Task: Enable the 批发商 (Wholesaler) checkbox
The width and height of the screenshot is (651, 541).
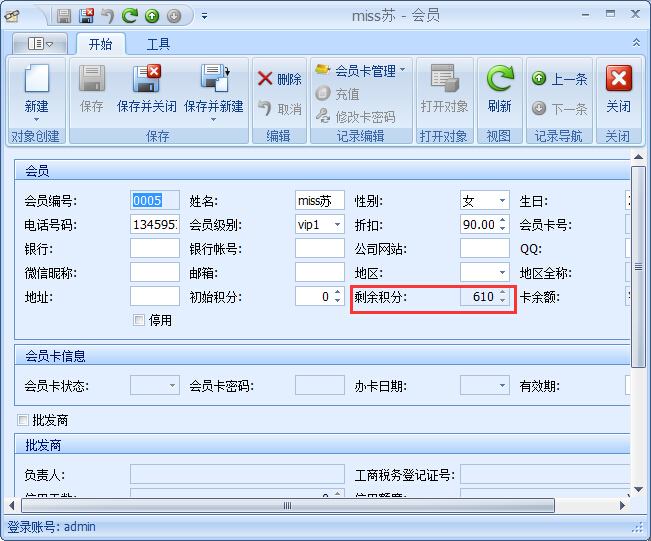Action: click(23, 421)
